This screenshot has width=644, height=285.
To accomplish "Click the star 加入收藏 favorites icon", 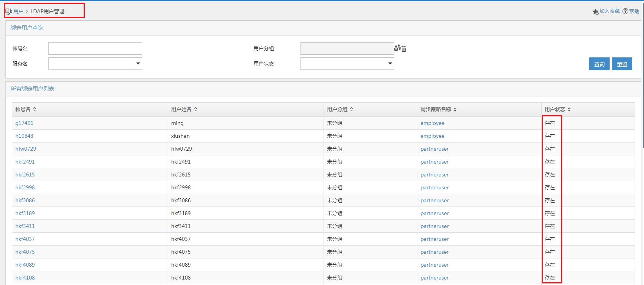I will 595,12.
